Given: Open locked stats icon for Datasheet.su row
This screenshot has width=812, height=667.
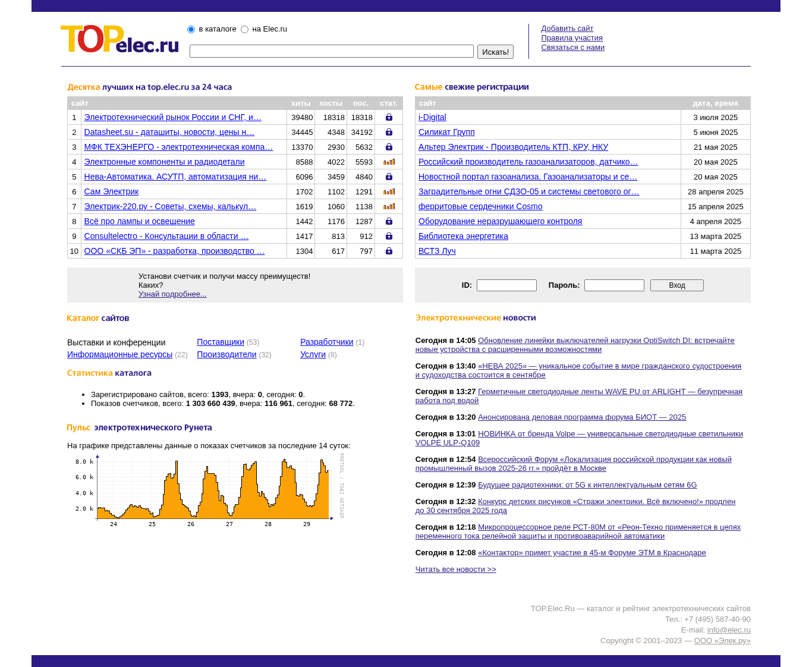Looking at the screenshot, I should tap(389, 132).
